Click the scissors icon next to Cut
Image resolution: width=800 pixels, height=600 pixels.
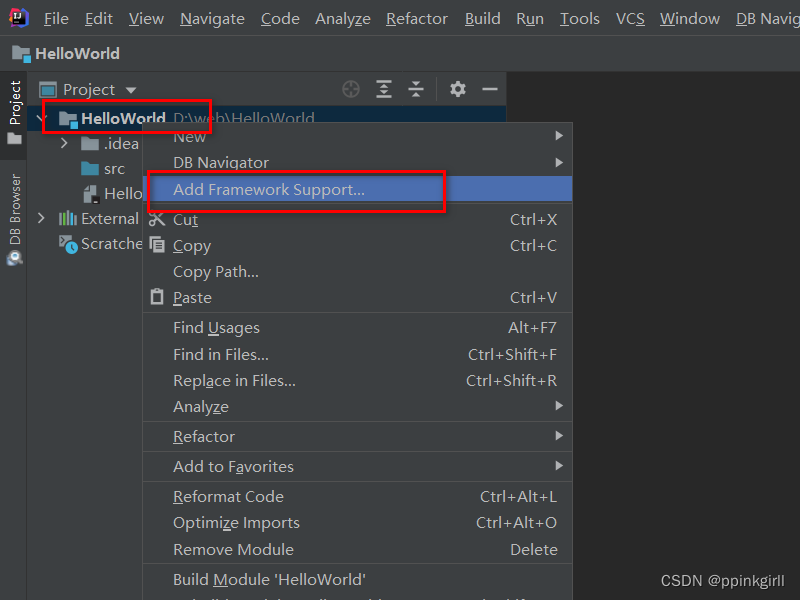pos(157,219)
